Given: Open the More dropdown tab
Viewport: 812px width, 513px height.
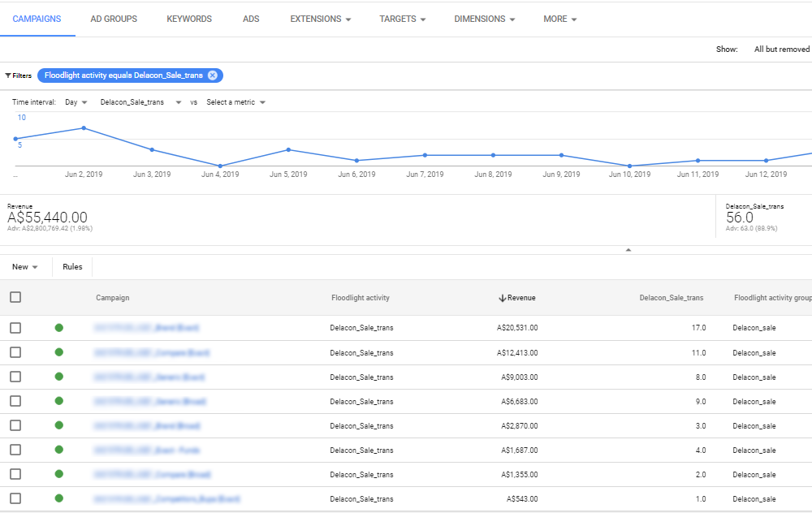Looking at the screenshot, I should (x=559, y=19).
